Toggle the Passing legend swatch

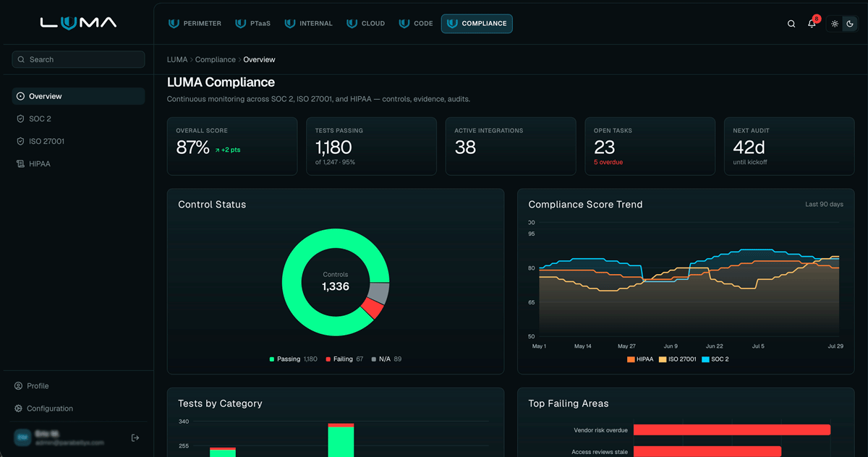(273, 359)
